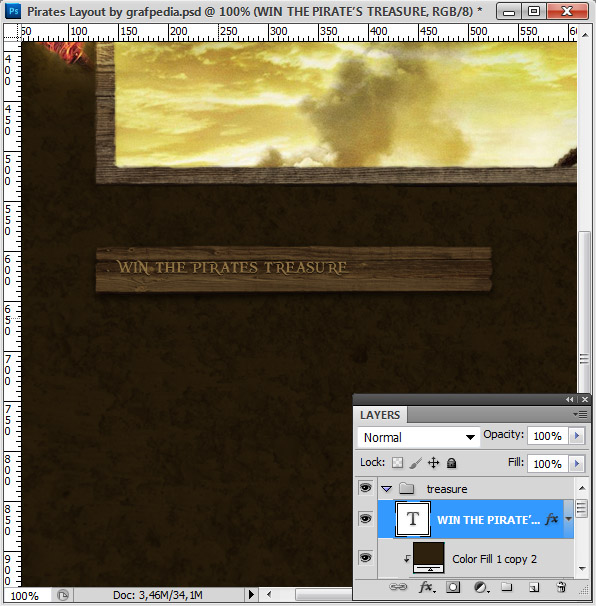Hide the Color Fill 1 copy 2 layer
The image size is (596, 606).
pos(365,558)
